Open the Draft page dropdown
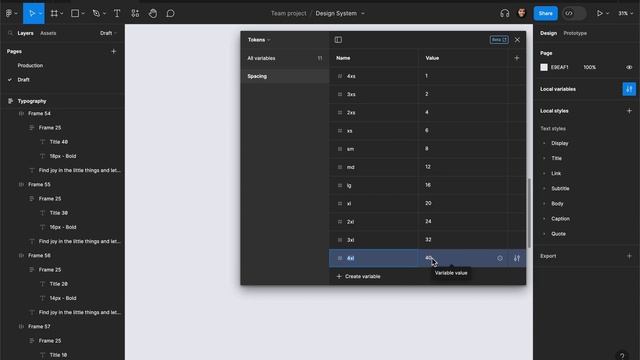Viewport: 640px width, 360px height. point(108,33)
